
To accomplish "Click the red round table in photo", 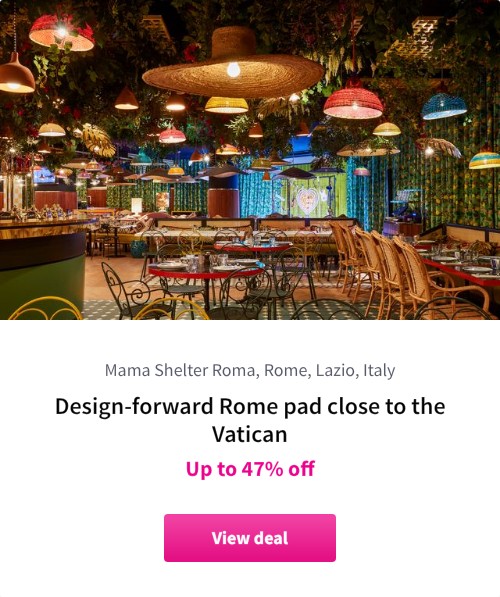I will [x=206, y=271].
